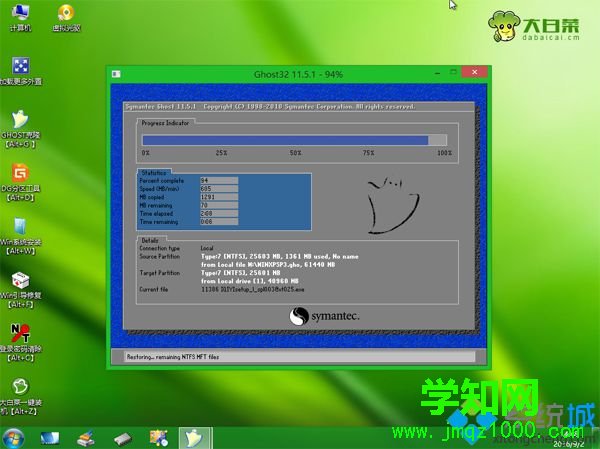Click the taskbar date display
The width and height of the screenshot is (600, 449).
click(569, 444)
